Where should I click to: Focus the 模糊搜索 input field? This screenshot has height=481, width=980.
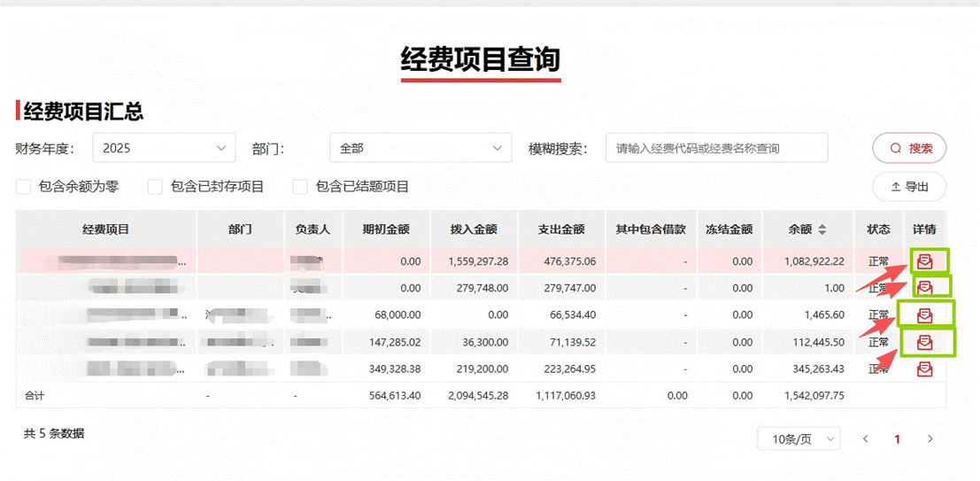(x=715, y=148)
